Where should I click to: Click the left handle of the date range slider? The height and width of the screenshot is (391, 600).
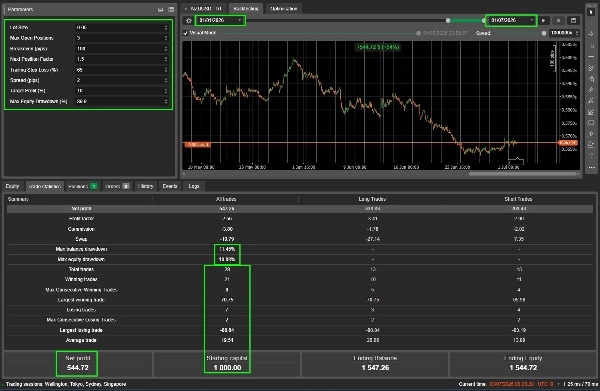coord(448,20)
